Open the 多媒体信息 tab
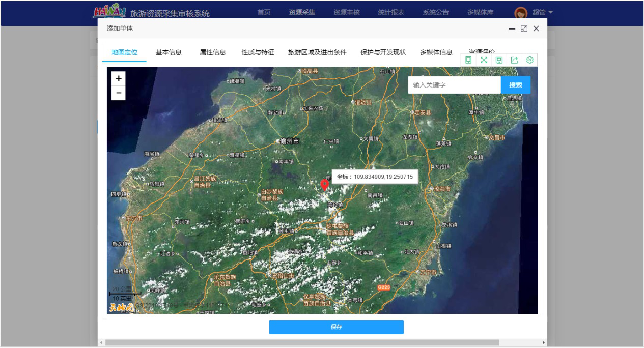This screenshot has width=644, height=348. coord(436,52)
